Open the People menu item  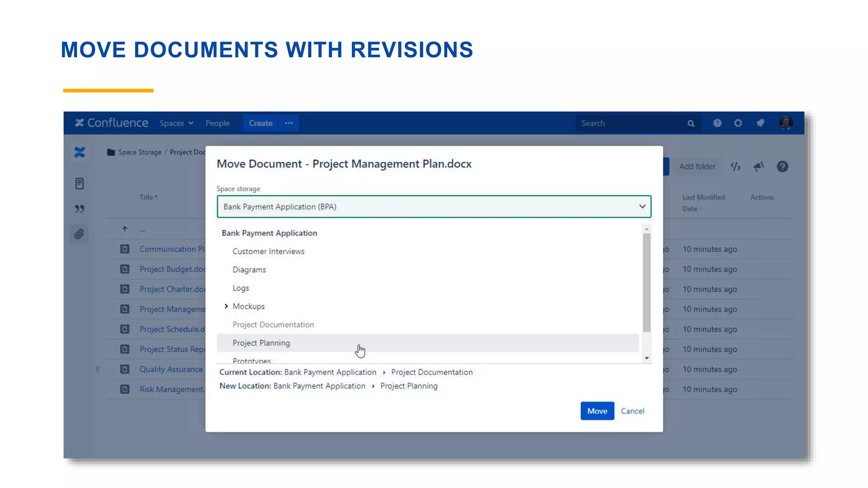(217, 123)
